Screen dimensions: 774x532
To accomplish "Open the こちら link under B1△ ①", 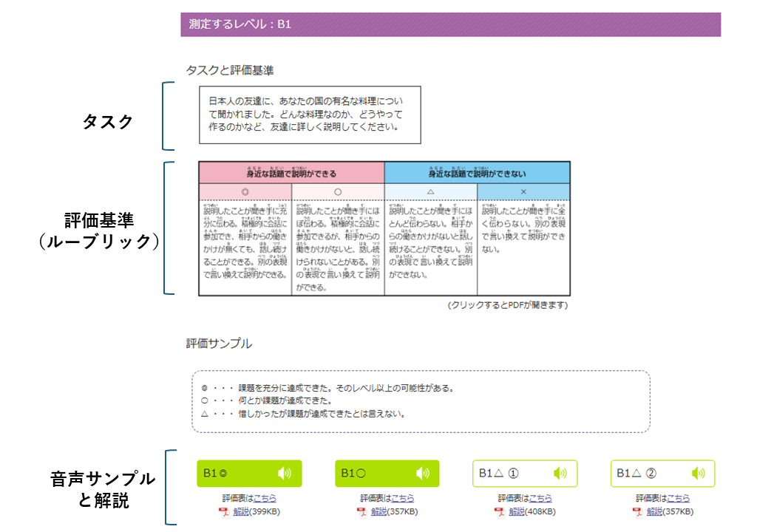I will tap(540, 499).
